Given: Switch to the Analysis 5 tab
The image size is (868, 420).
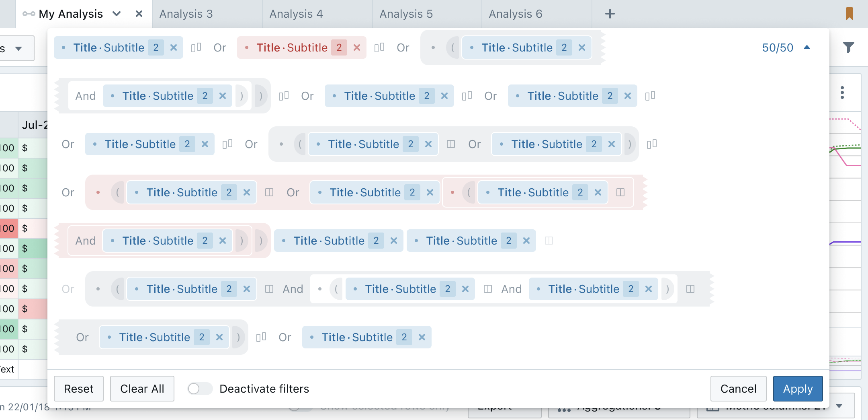Looking at the screenshot, I should point(406,14).
